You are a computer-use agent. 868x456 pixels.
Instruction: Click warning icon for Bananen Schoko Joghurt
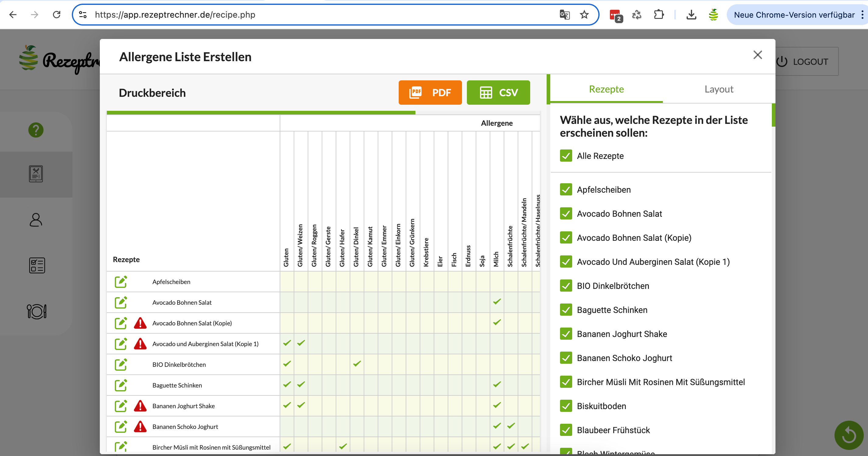(140, 427)
